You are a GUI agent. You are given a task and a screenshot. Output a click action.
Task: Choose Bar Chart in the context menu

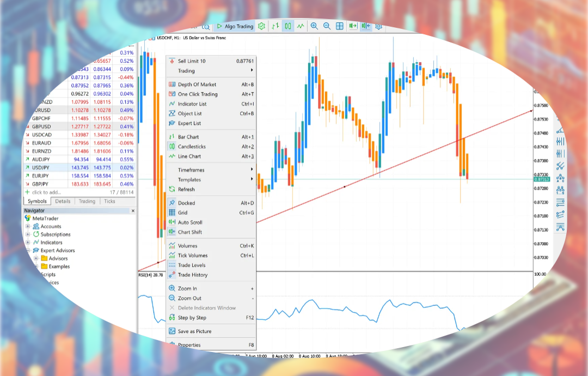point(211,137)
